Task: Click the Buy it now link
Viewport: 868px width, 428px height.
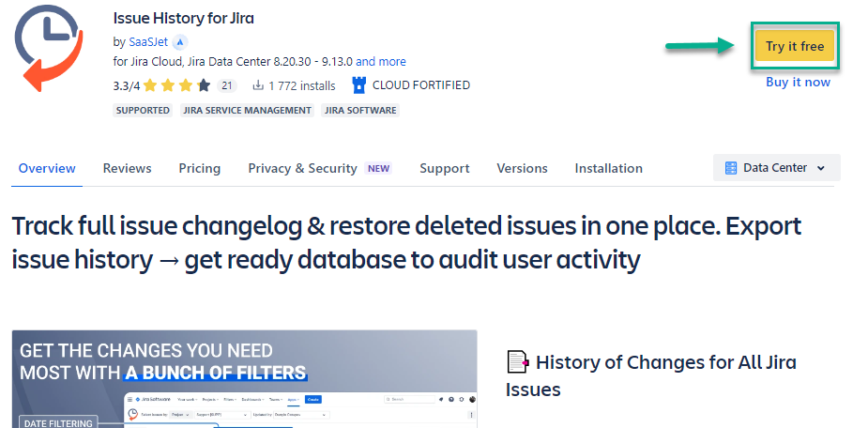Action: pos(798,83)
